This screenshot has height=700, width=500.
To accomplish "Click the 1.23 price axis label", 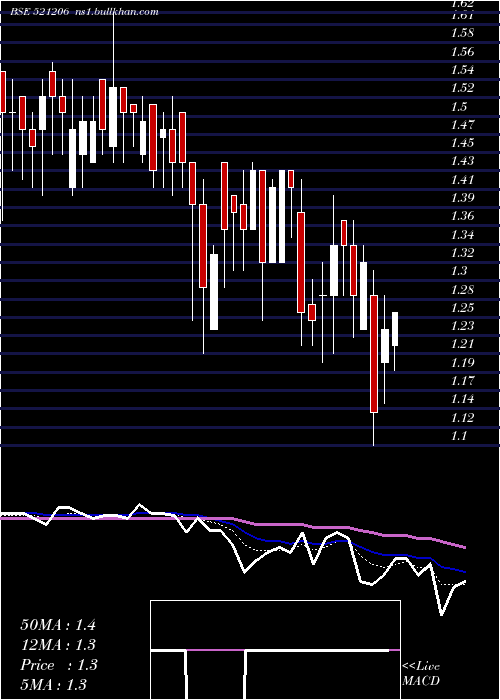I will [x=462, y=326].
